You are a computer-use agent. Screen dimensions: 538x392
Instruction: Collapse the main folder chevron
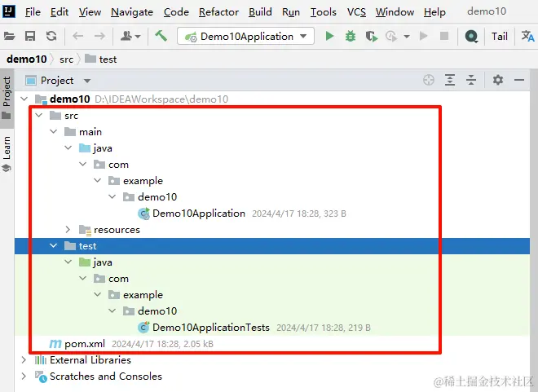[x=54, y=131]
